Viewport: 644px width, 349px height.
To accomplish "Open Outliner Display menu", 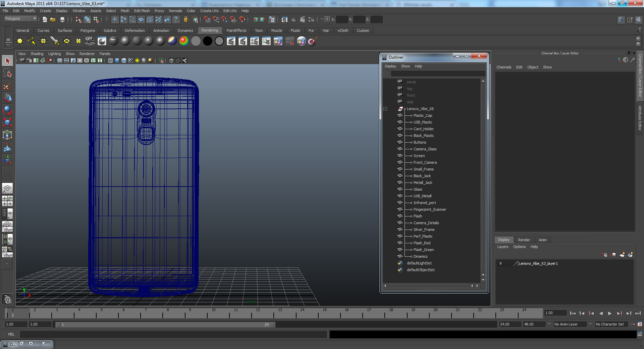I will [x=390, y=66].
